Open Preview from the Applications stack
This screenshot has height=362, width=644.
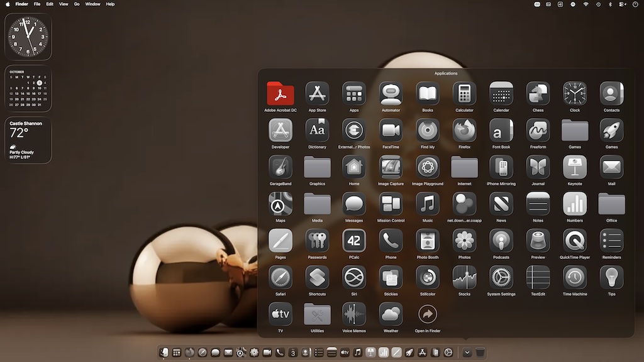tap(538, 241)
